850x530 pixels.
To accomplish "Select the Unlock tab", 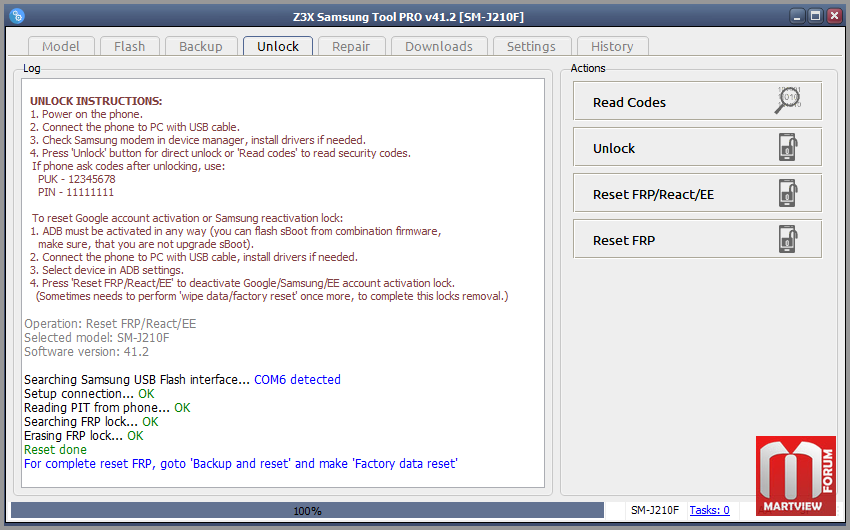I will tap(278, 47).
